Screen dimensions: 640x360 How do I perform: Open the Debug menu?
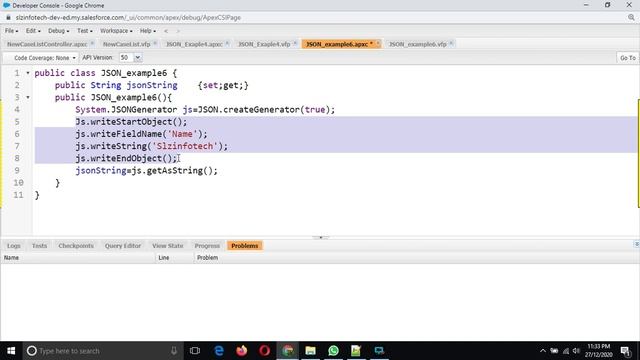pyautogui.click(x=58, y=31)
